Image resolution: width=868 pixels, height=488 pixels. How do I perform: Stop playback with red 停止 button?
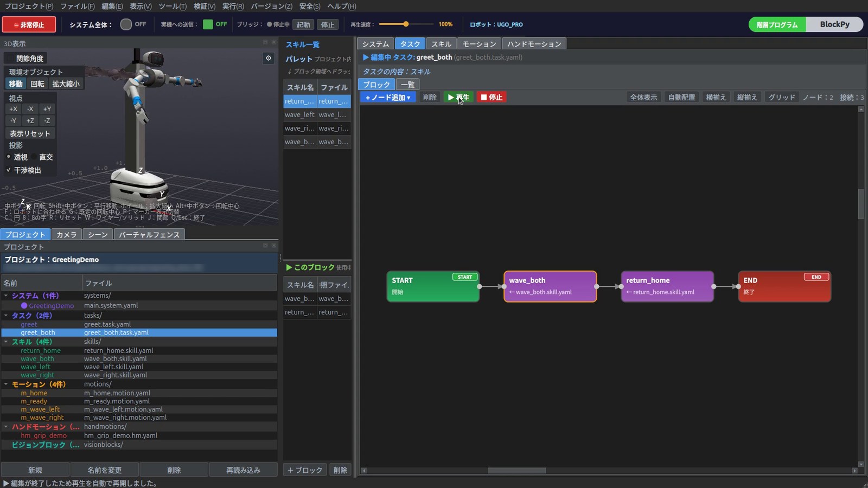[x=492, y=97]
